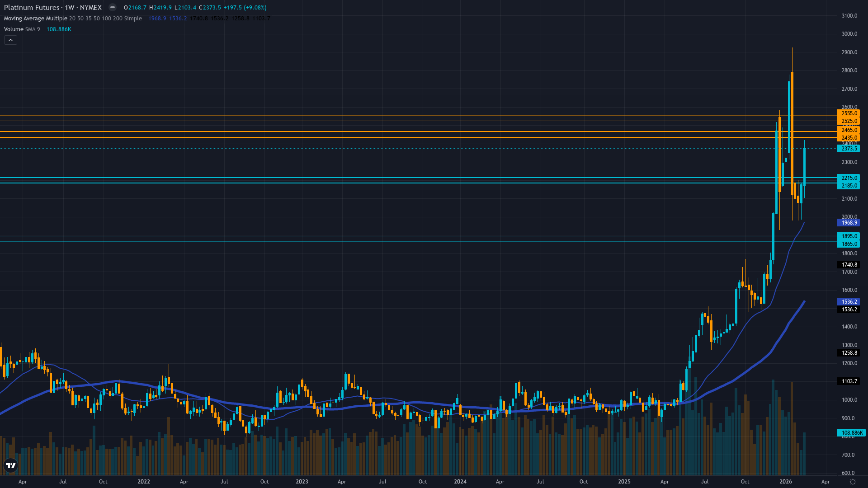Click the blue 1968.9 moving average label
The height and width of the screenshot is (488, 868).
click(x=849, y=223)
